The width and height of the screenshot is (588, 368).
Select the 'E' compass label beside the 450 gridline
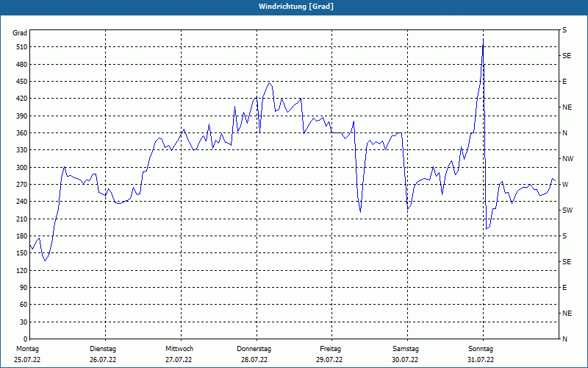point(564,82)
